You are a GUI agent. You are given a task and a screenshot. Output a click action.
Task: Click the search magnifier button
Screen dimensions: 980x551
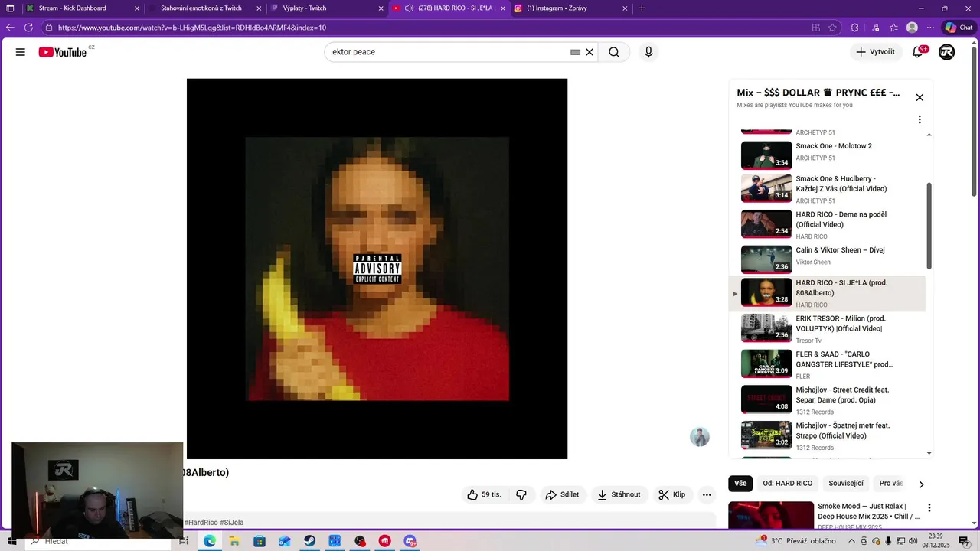tap(614, 52)
